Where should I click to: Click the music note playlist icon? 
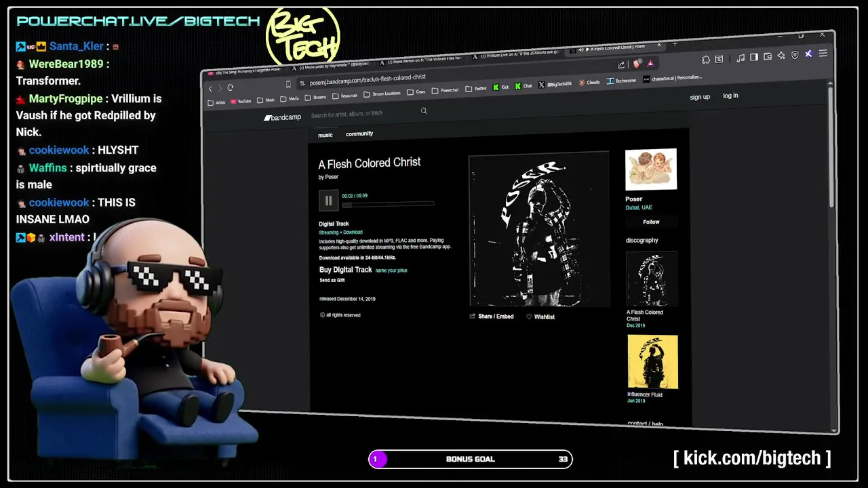pos(741,58)
